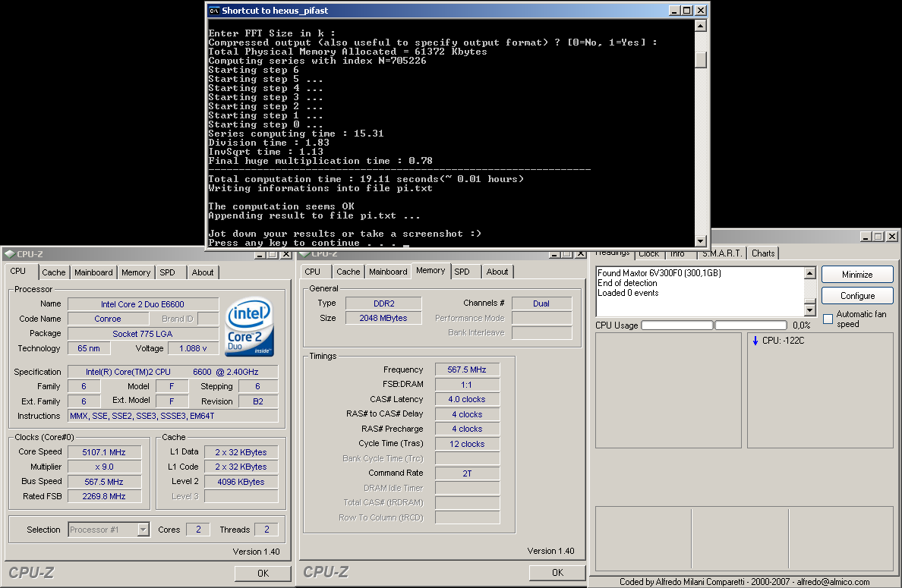Maximize the hexus_pifast command window
Image resolution: width=902 pixels, height=588 pixels.
pos(687,11)
